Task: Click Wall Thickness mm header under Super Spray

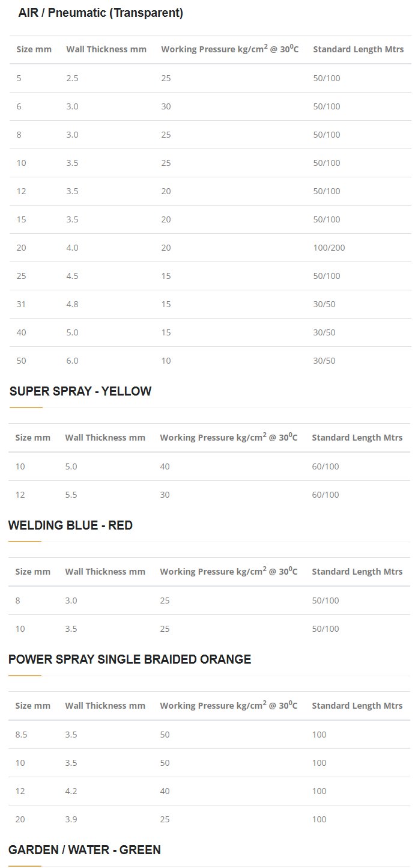Action: pos(105,438)
